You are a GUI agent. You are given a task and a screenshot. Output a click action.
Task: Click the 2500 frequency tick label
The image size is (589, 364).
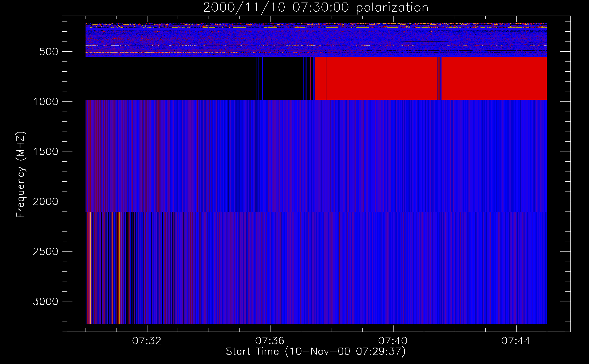(x=46, y=252)
